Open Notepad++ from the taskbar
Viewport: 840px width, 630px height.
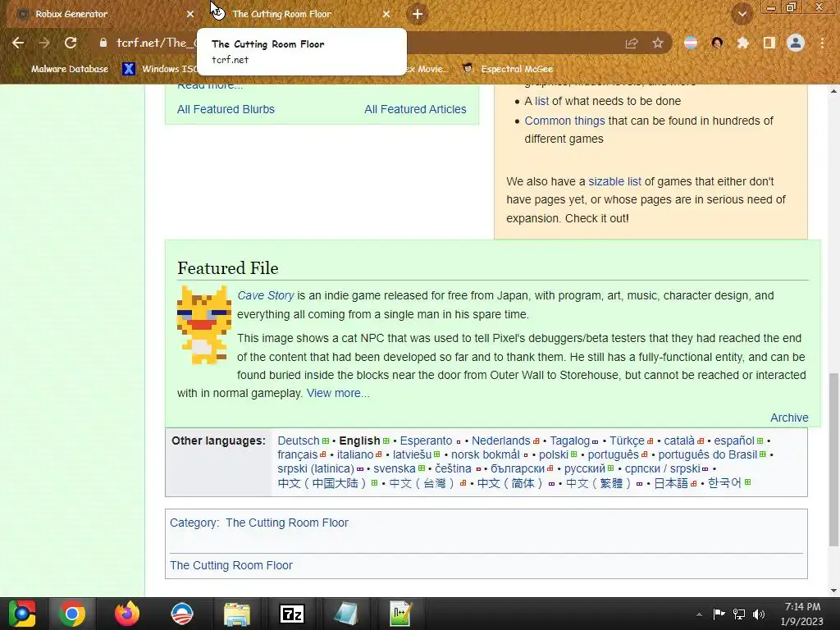tap(400, 614)
